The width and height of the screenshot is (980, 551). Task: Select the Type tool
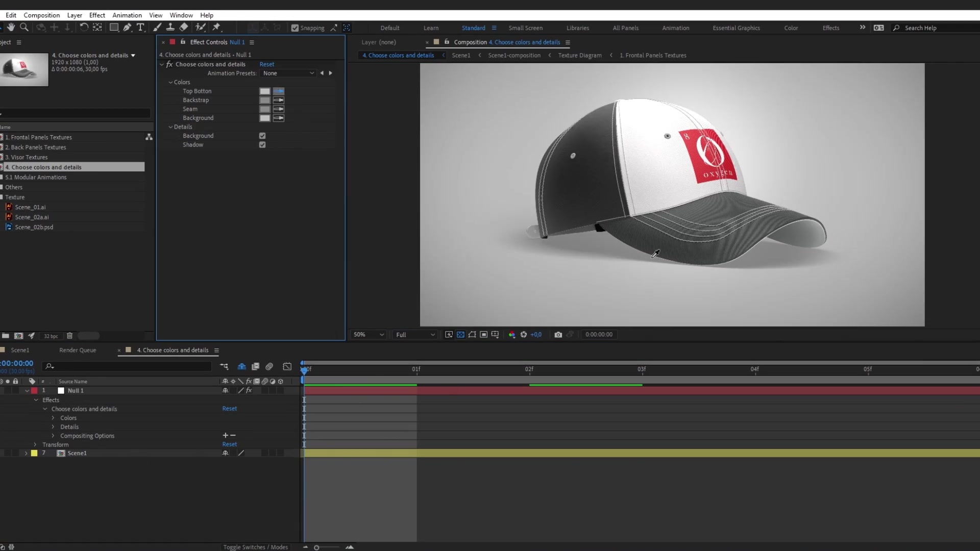pyautogui.click(x=141, y=27)
